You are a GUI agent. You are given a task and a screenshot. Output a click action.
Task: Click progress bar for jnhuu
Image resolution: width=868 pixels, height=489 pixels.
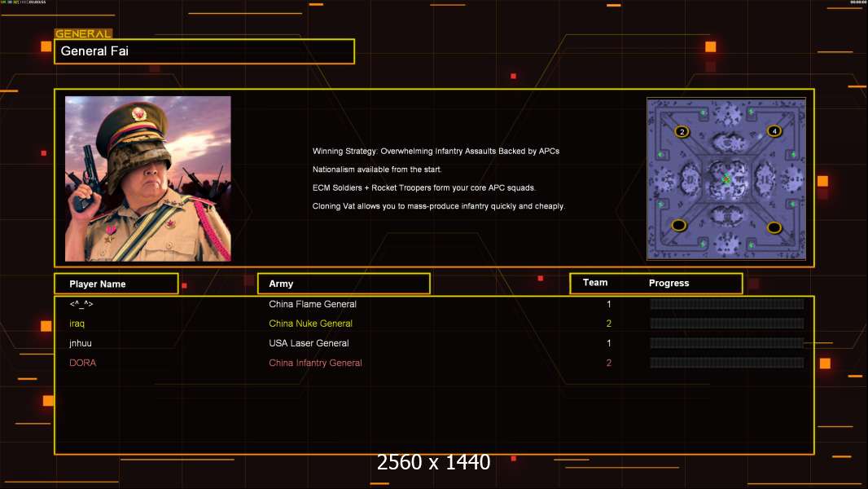pos(727,343)
